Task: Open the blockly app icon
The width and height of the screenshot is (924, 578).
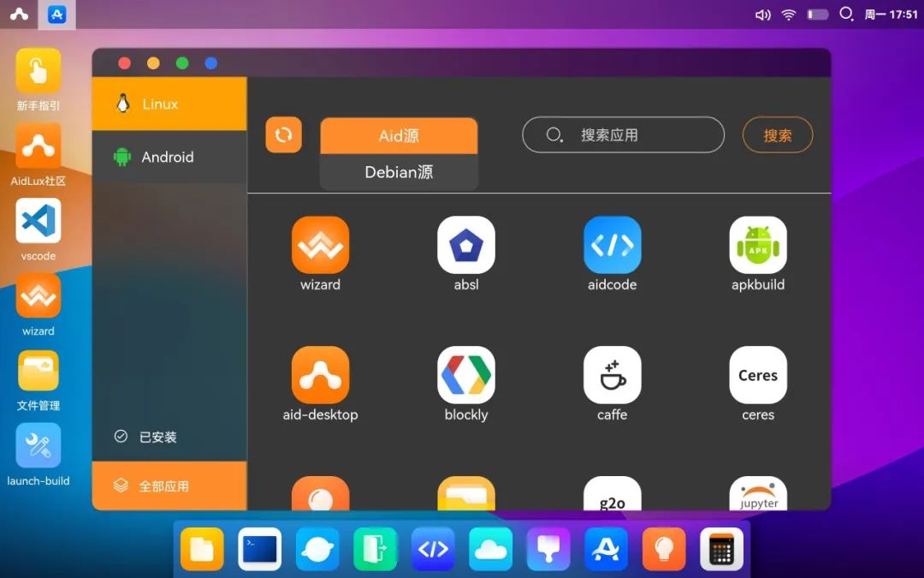Action: (466, 375)
